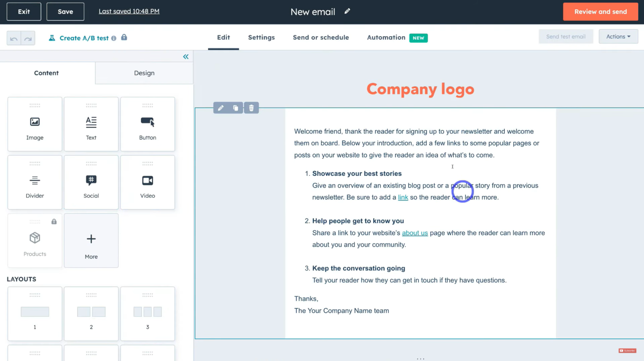Click the NEW badge beside Automation
The image size is (644, 361).
click(418, 38)
